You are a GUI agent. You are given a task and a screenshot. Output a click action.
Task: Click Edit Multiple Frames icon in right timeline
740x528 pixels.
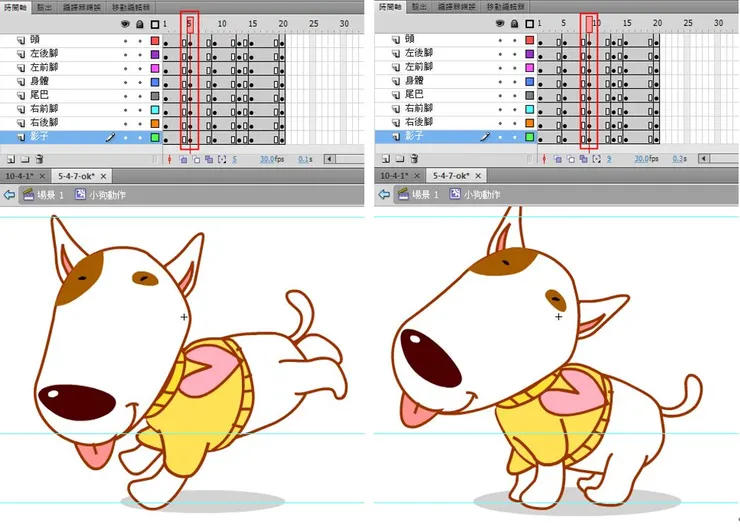pyautogui.click(x=584, y=159)
